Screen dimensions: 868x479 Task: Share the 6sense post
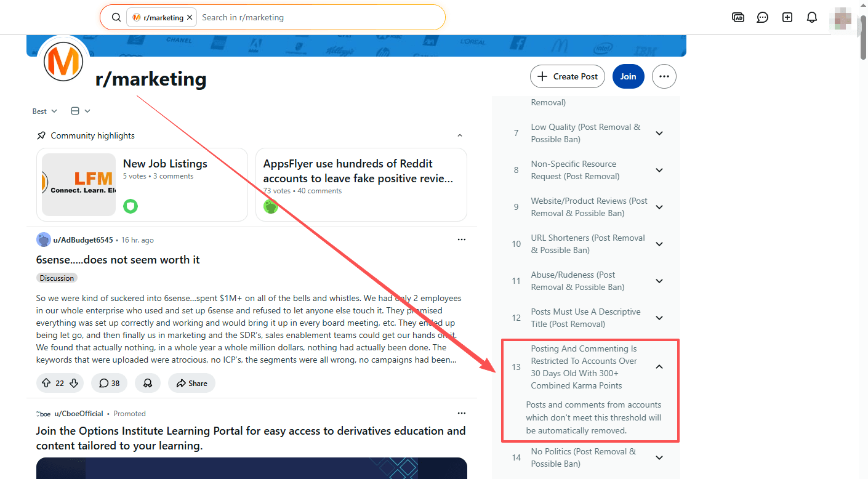click(x=191, y=383)
